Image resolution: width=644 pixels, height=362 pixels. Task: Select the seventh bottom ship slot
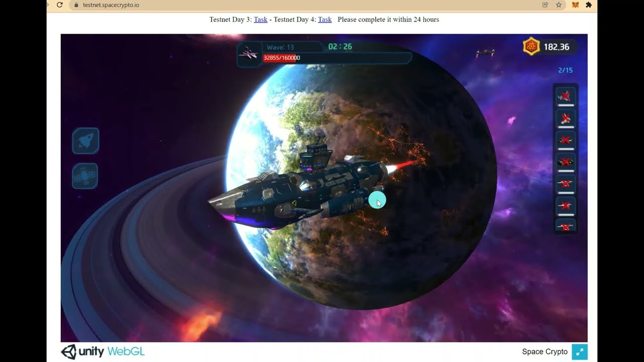click(566, 226)
